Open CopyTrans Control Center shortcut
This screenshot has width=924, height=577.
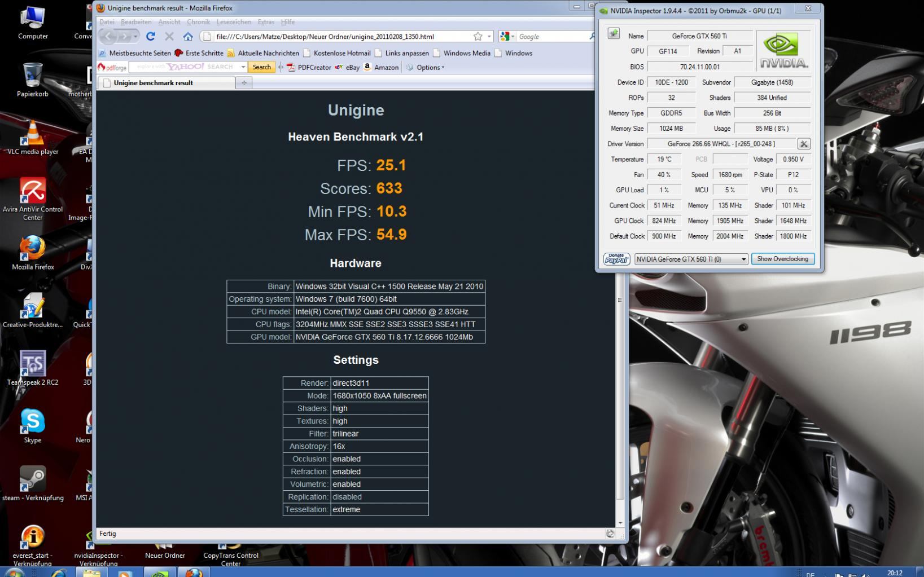click(231, 555)
